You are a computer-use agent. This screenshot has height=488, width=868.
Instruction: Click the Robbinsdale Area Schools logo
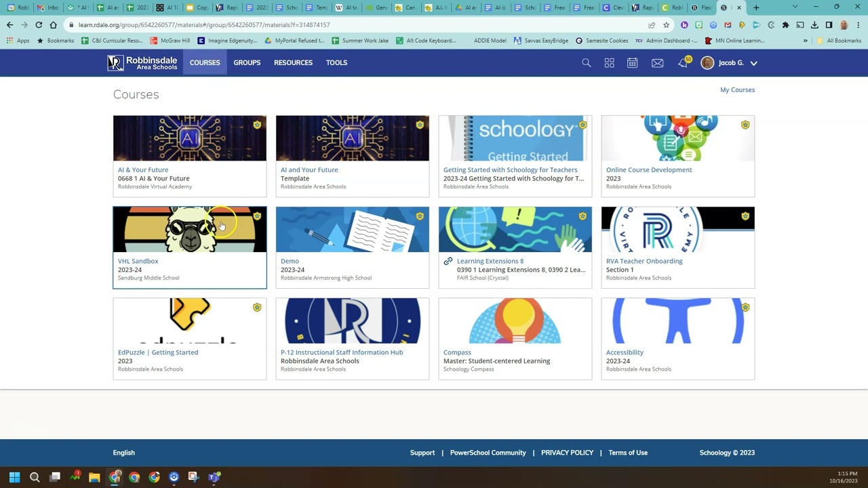point(142,63)
